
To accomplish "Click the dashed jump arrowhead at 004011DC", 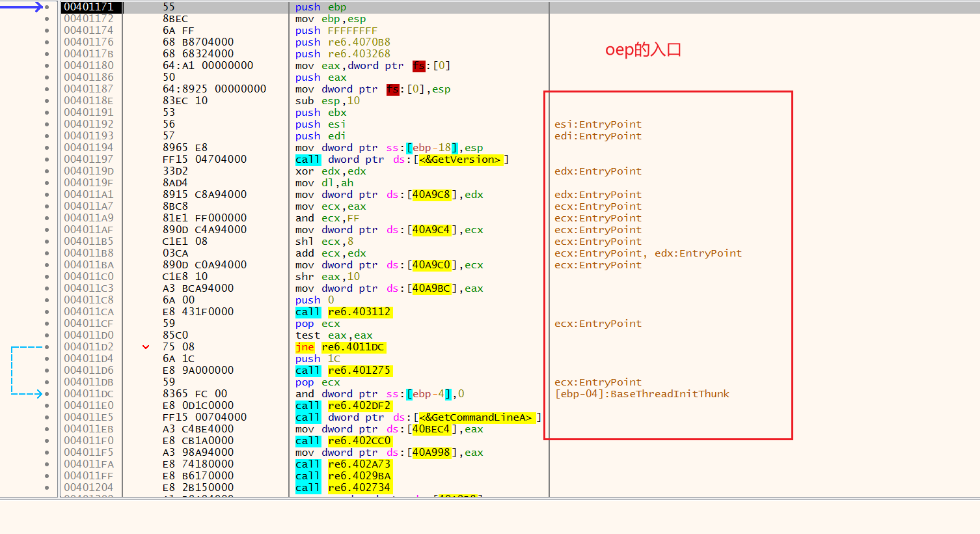I will [39, 394].
